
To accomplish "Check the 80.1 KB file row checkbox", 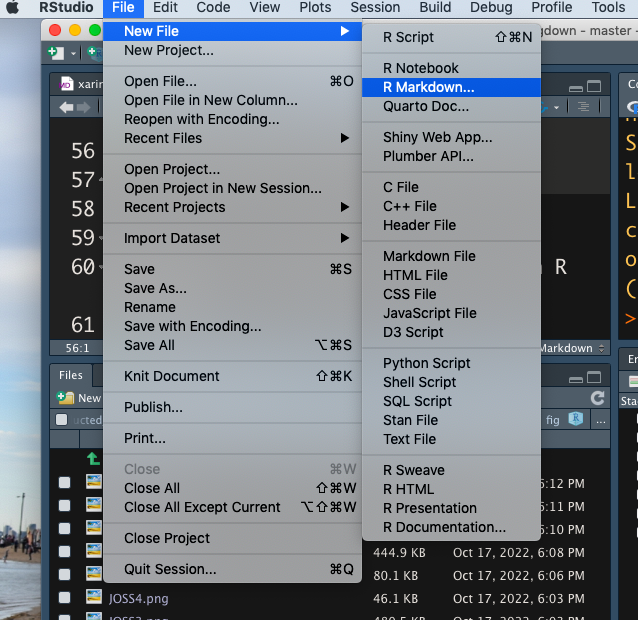I will coord(64,574).
